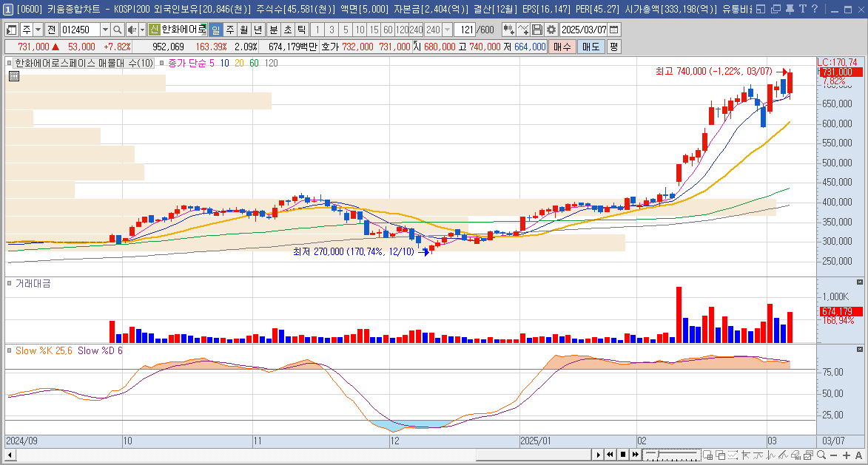Select the 초 second period toggle
This screenshot has width=868, height=465.
[x=287, y=30]
